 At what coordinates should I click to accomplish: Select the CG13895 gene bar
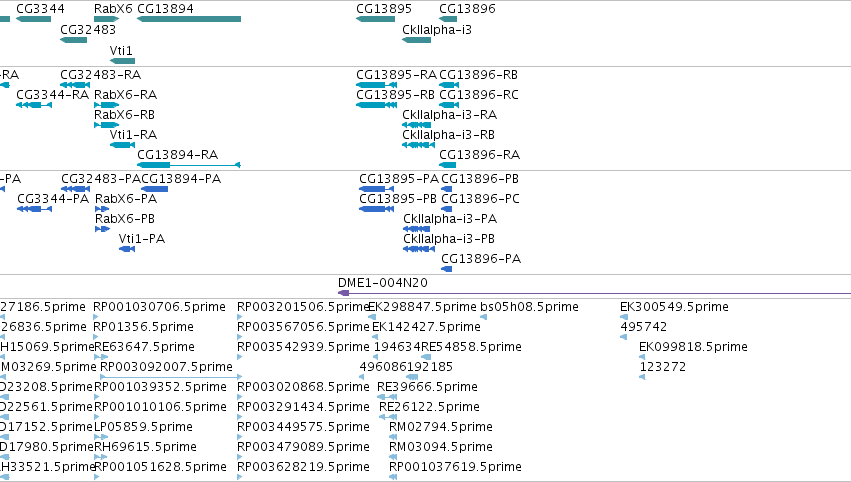point(376,19)
